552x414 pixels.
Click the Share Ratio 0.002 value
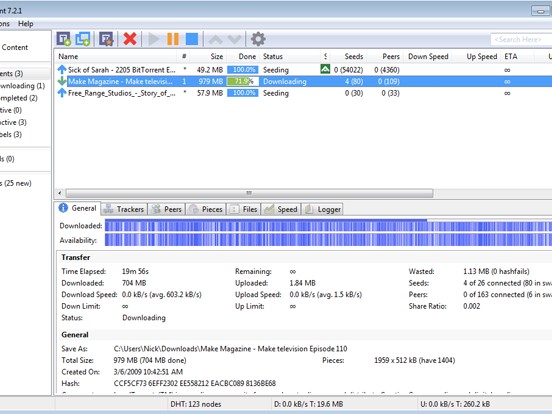pos(472,306)
